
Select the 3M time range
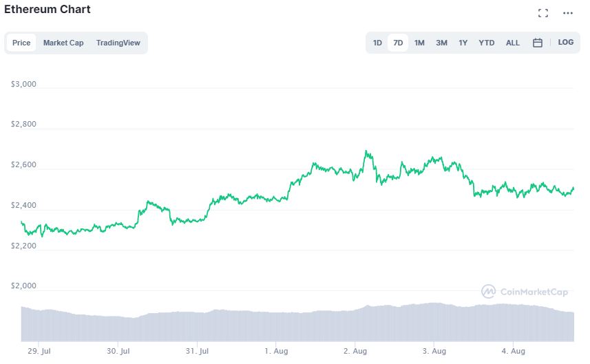pyautogui.click(x=441, y=43)
